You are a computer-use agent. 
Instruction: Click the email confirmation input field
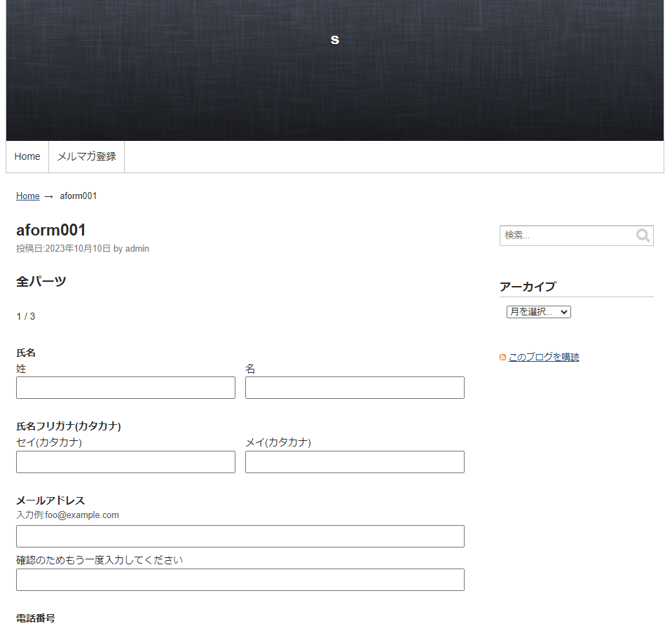(x=240, y=580)
